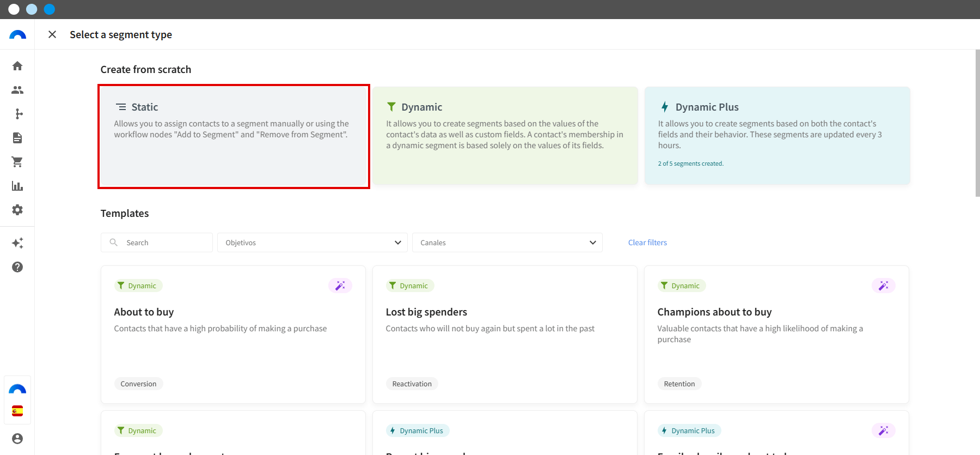Image resolution: width=980 pixels, height=455 pixels.
Task: Open the help question mark icon
Action: [17, 267]
